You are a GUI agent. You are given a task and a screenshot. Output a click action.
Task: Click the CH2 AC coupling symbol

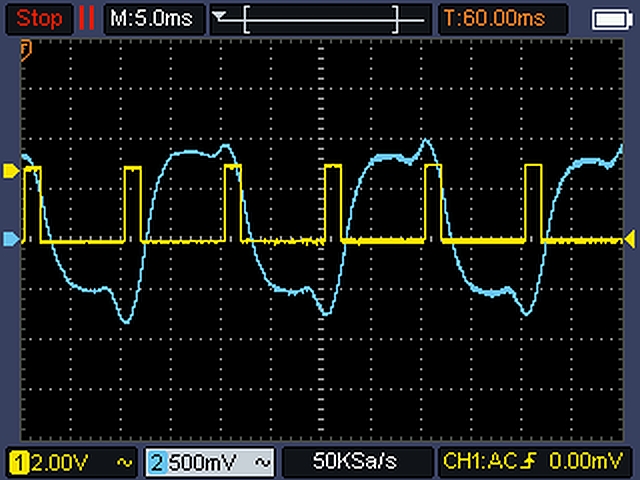point(263,463)
